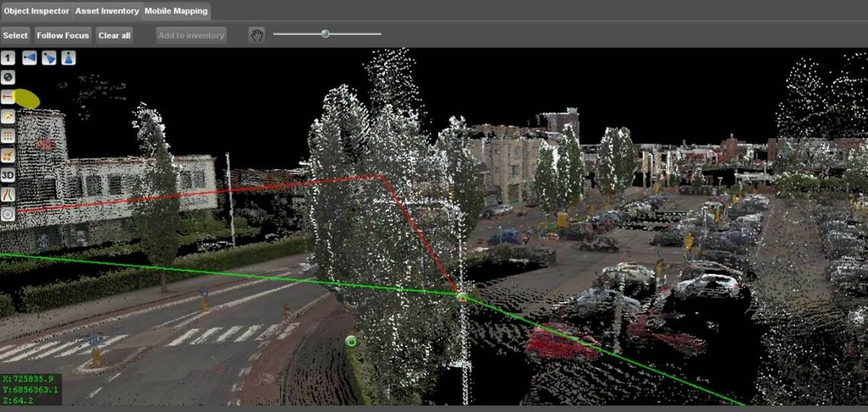Click the Add to inventory button
Image resolution: width=868 pixels, height=412 pixels.
coord(191,36)
